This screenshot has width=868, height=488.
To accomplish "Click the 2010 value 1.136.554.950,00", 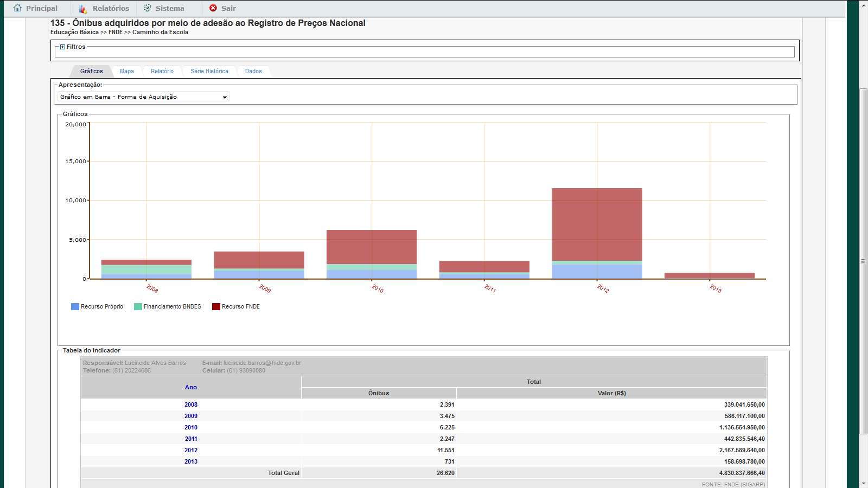I will [742, 427].
